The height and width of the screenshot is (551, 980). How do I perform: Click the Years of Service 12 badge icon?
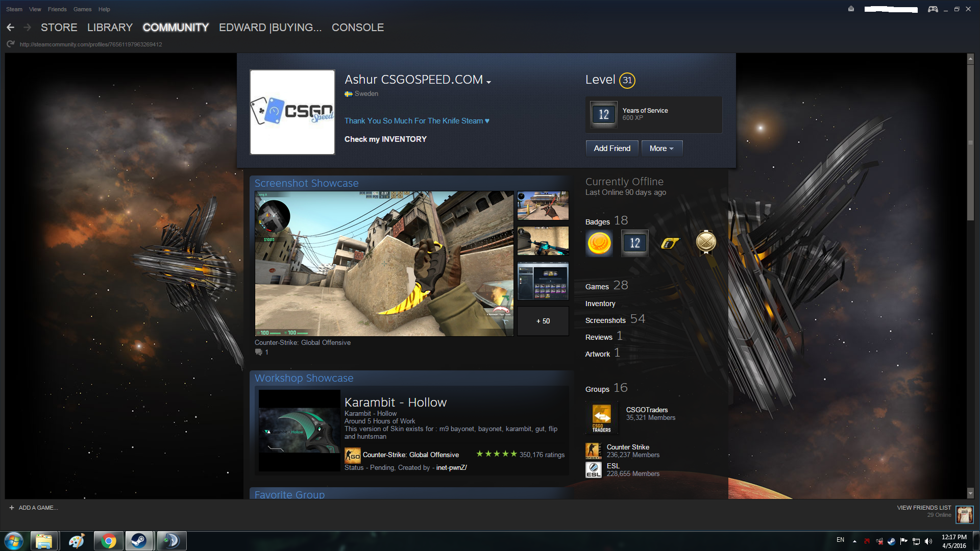(603, 114)
